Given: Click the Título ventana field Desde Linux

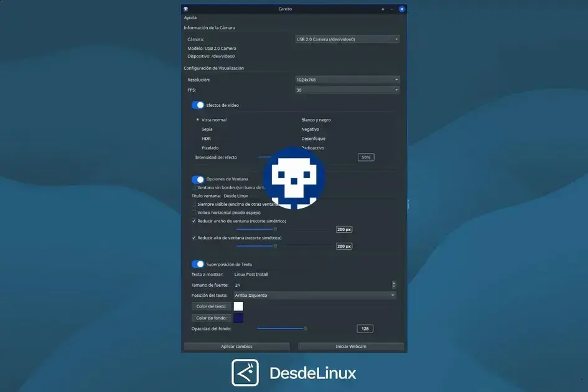Looking at the screenshot, I should [236, 196].
